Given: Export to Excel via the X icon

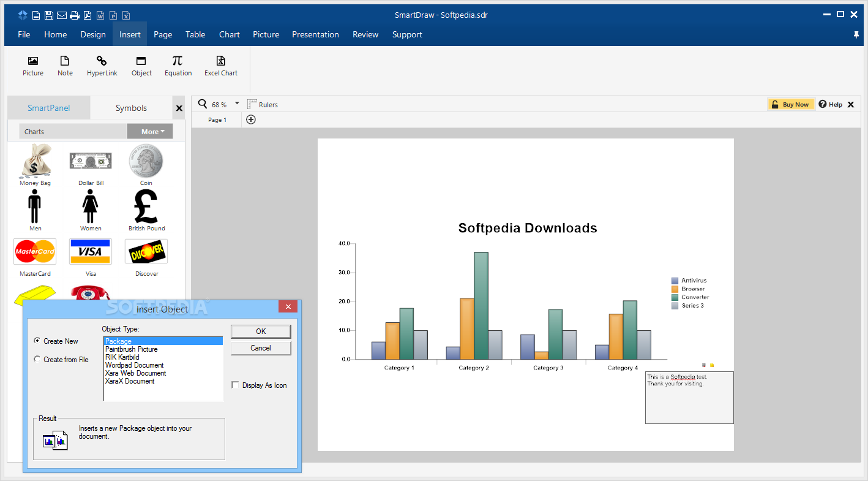Looking at the screenshot, I should tap(126, 15).
